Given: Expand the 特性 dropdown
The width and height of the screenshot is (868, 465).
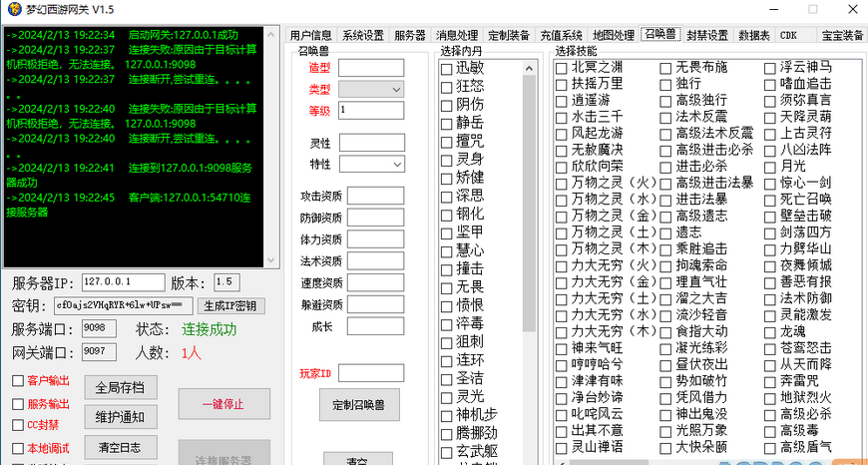Looking at the screenshot, I should (371, 165).
